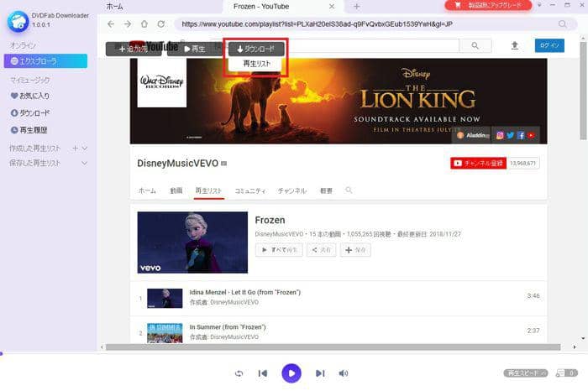Open 再生履歴 in the sidebar
Image resolution: width=588 pixels, height=391 pixels.
(29, 130)
